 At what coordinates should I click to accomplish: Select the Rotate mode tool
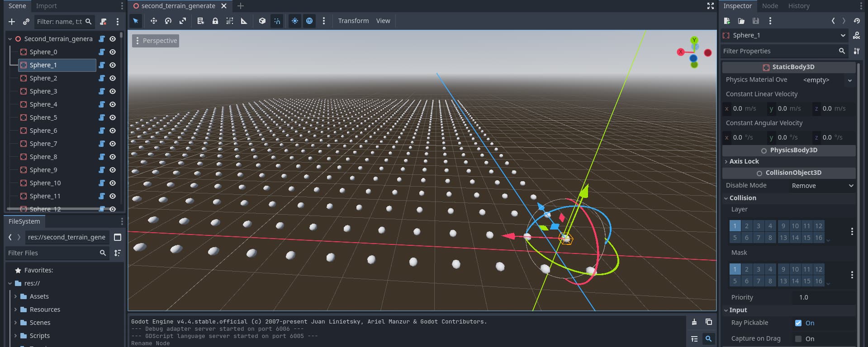point(168,21)
